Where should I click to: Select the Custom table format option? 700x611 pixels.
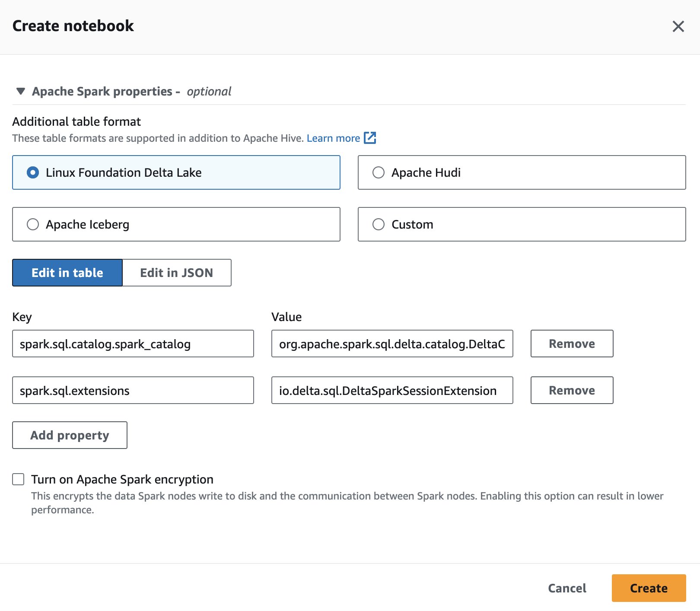coord(522,224)
